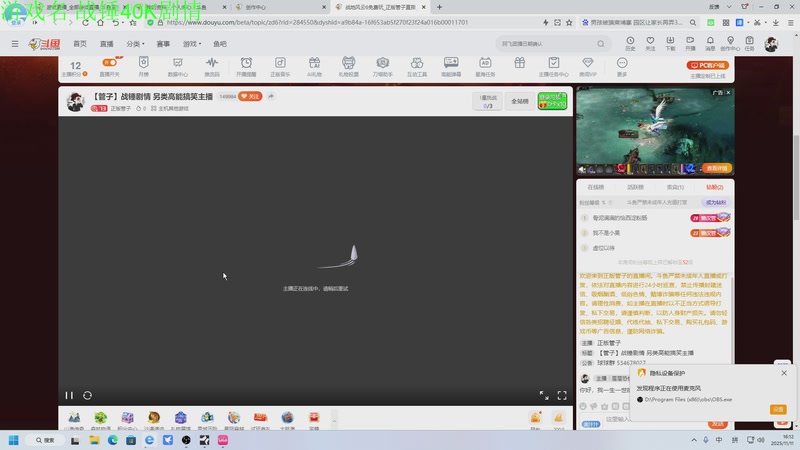This screenshot has height=450, width=800.
Task: Open File Explorer from the taskbar
Action: pos(94,440)
